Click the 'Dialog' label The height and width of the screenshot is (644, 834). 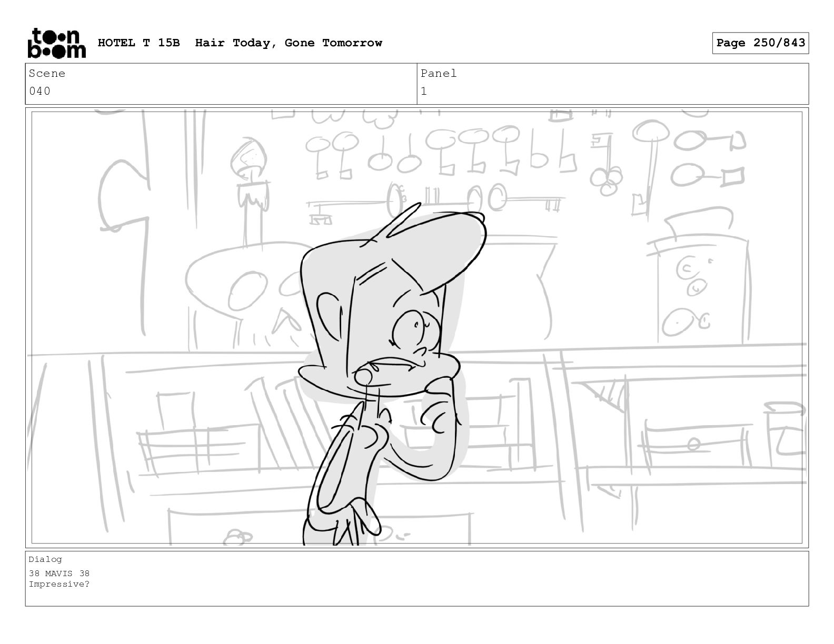(x=45, y=559)
